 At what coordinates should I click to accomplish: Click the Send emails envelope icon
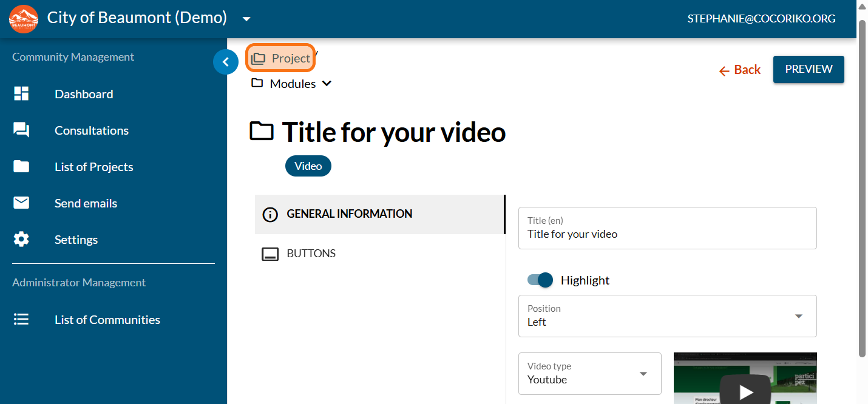(x=21, y=203)
